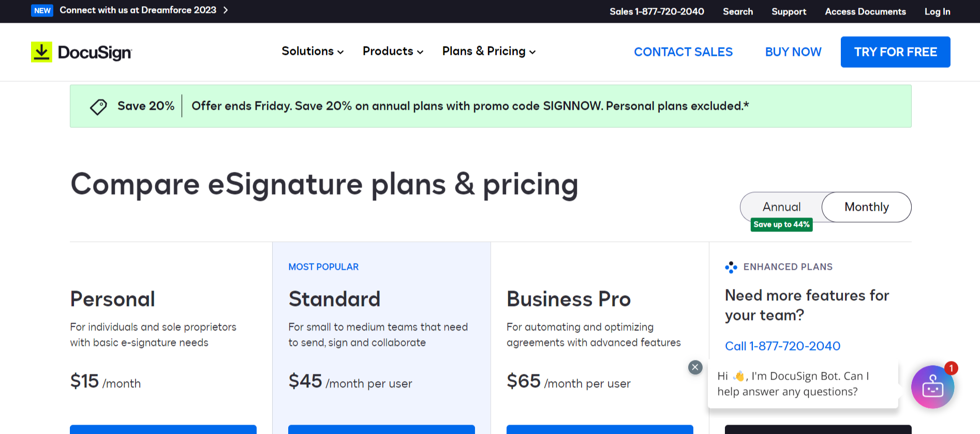Expand the Plans & Pricing menu
The image size is (980, 434).
coord(488,51)
